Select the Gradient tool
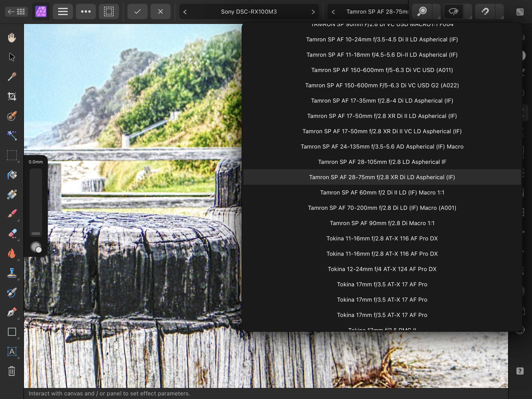The width and height of the screenshot is (532, 399). click(12, 194)
